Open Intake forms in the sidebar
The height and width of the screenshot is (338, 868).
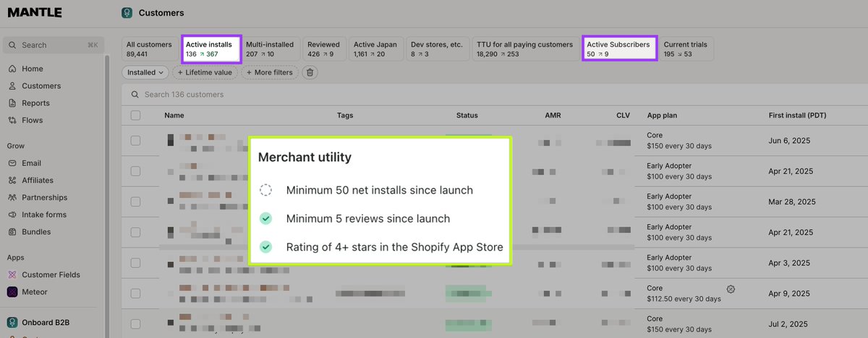pyautogui.click(x=43, y=215)
